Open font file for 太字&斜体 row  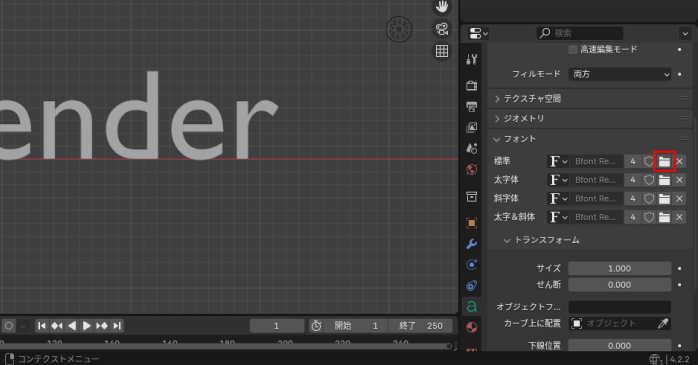664,217
